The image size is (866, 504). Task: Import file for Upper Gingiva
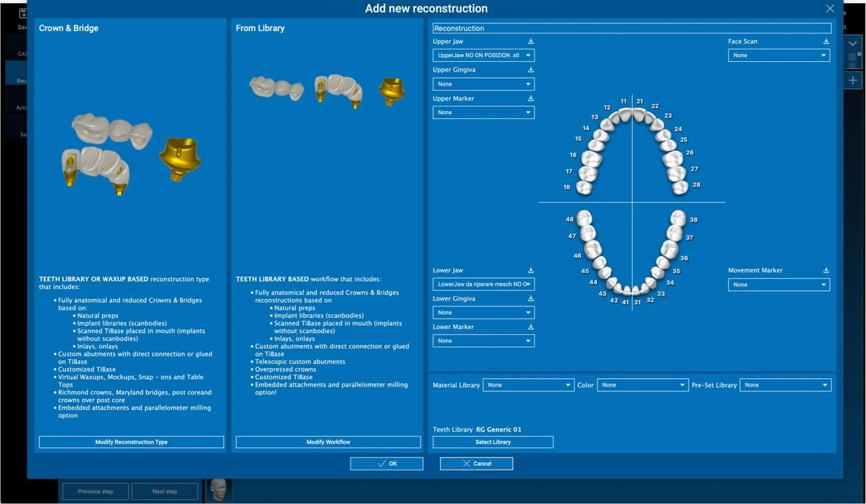click(x=530, y=70)
